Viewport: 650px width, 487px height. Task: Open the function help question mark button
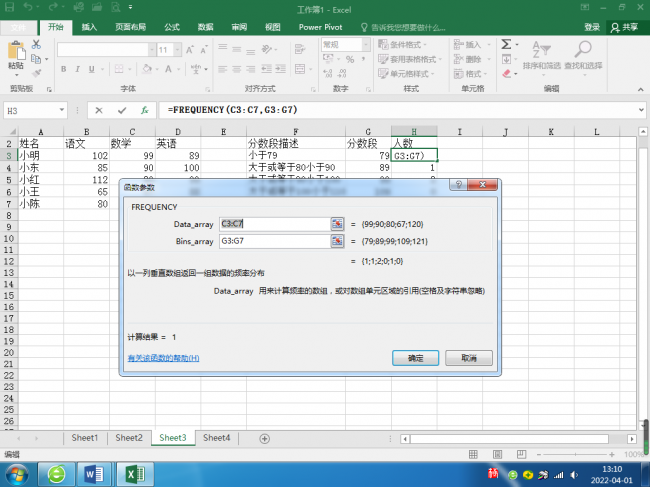(x=459, y=185)
